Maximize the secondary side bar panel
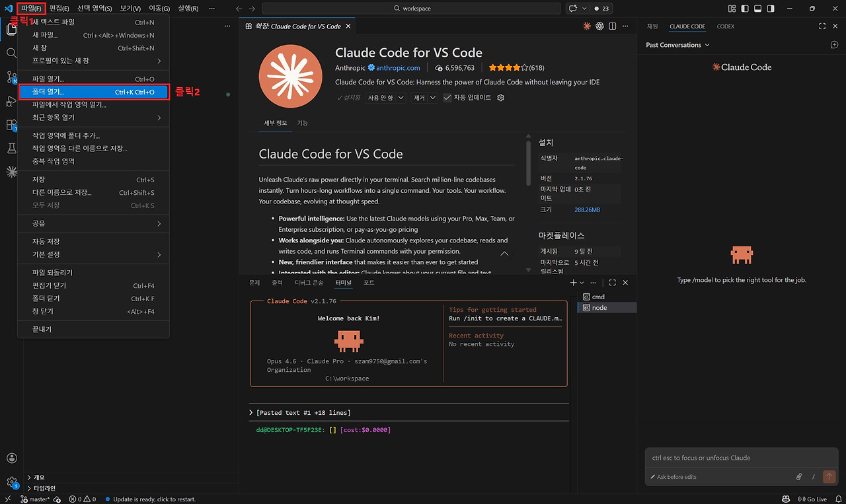 click(x=822, y=26)
